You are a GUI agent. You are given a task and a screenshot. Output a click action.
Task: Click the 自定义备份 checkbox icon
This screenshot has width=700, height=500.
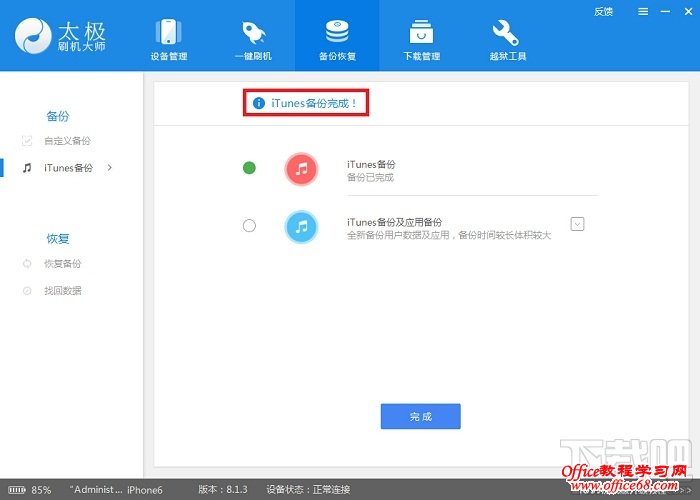27,141
